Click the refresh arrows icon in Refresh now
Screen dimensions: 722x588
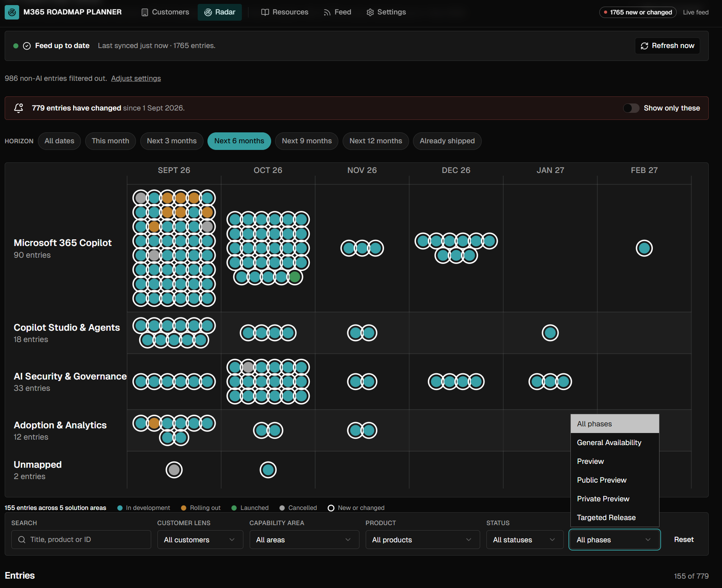(644, 46)
